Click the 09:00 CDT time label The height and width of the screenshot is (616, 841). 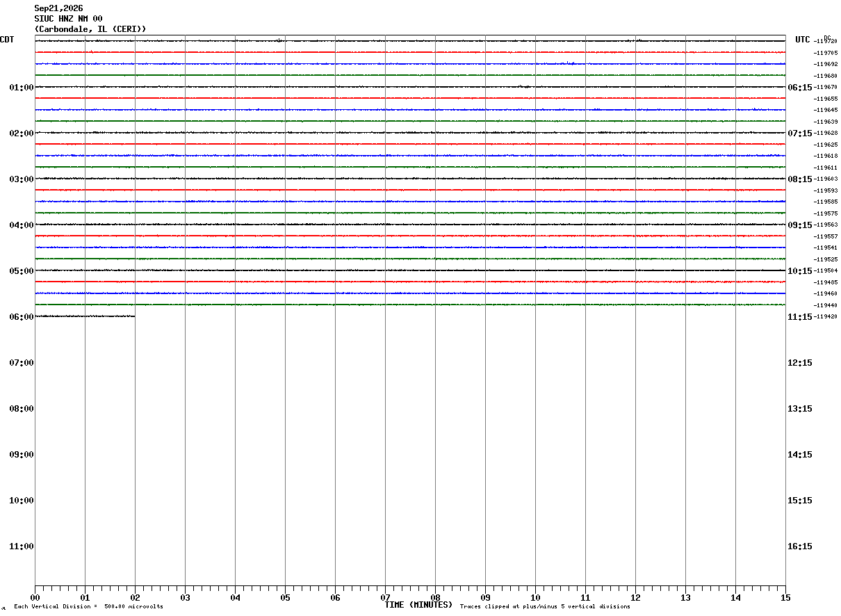[22, 455]
